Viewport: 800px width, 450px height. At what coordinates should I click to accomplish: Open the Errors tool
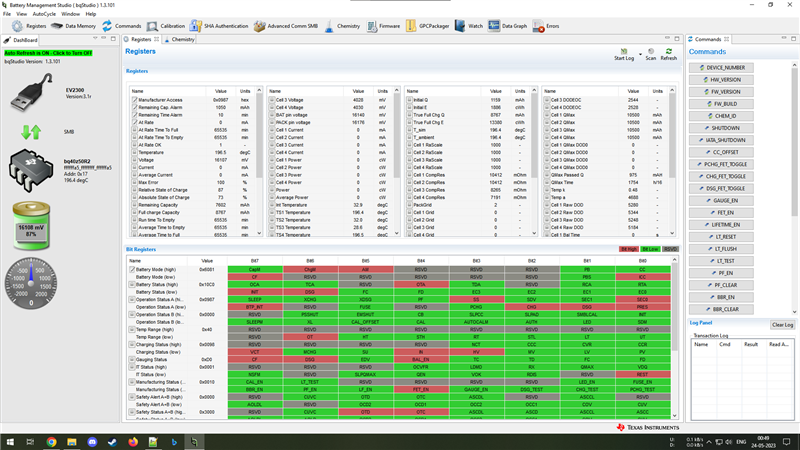tap(546, 26)
